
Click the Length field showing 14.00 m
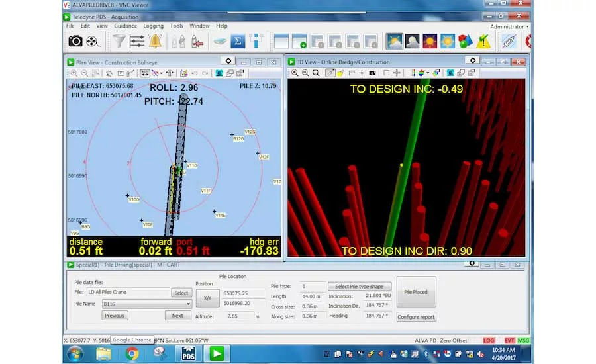coord(312,296)
